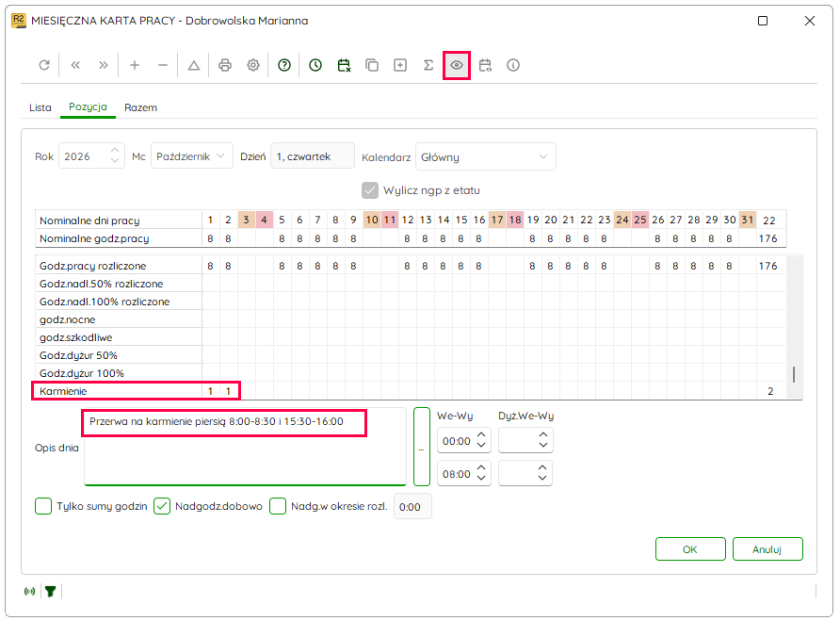
Task: Enable 'Tylko sumy godzin' checkbox
Action: (x=43, y=506)
